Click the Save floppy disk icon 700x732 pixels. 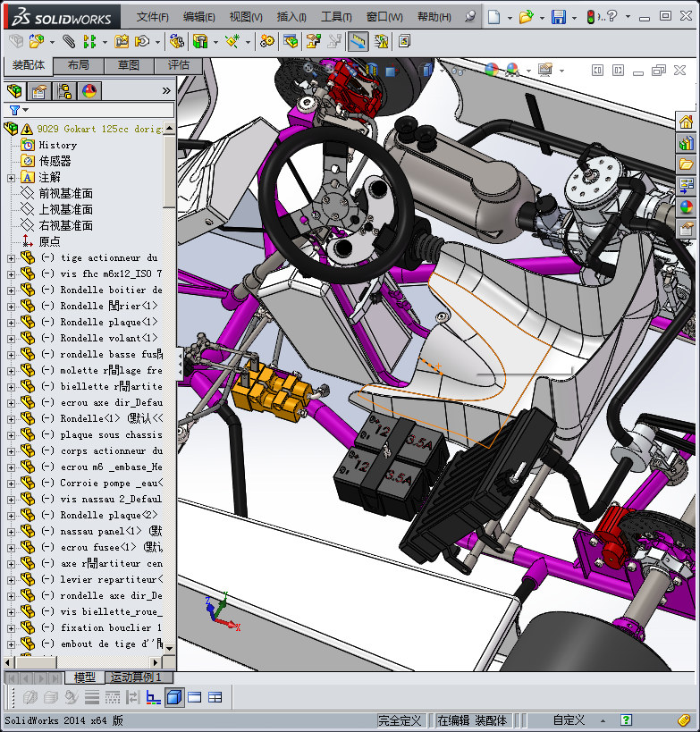pos(559,17)
